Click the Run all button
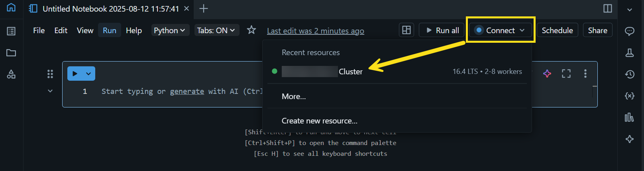The width and height of the screenshot is (644, 171). pyautogui.click(x=442, y=30)
